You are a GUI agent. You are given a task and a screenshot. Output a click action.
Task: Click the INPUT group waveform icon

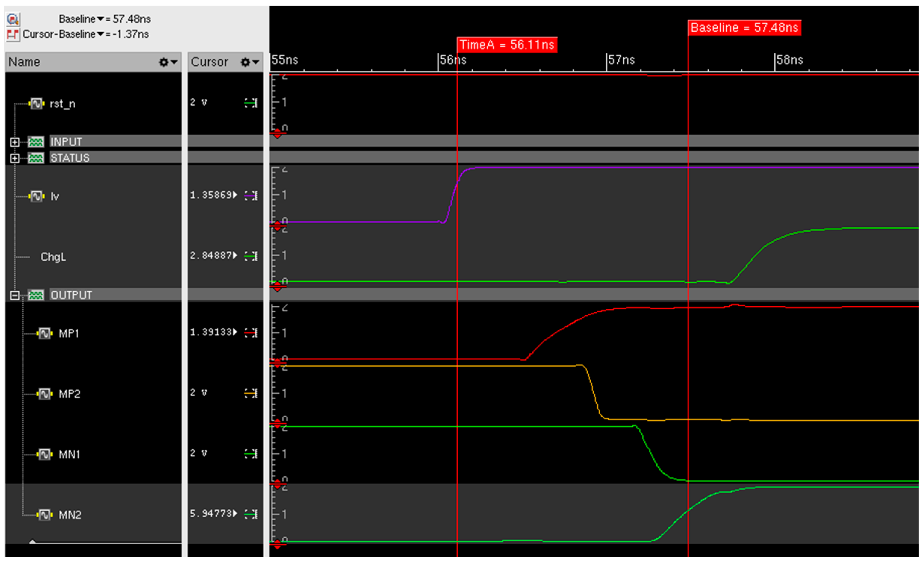[36, 142]
